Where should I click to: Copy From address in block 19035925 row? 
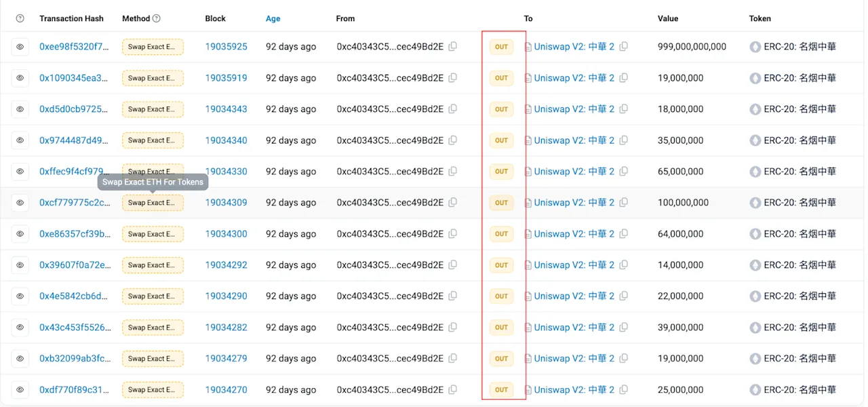tap(452, 47)
